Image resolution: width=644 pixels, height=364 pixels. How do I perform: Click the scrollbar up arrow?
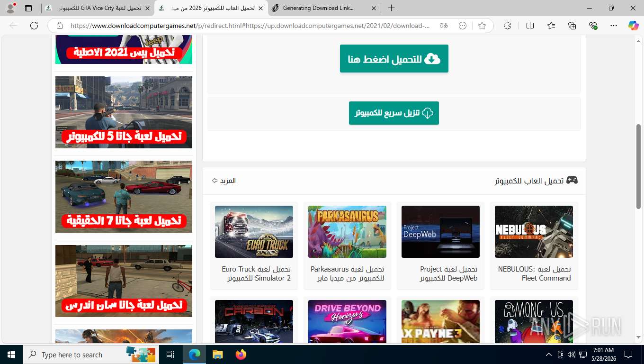pyautogui.click(x=638, y=41)
